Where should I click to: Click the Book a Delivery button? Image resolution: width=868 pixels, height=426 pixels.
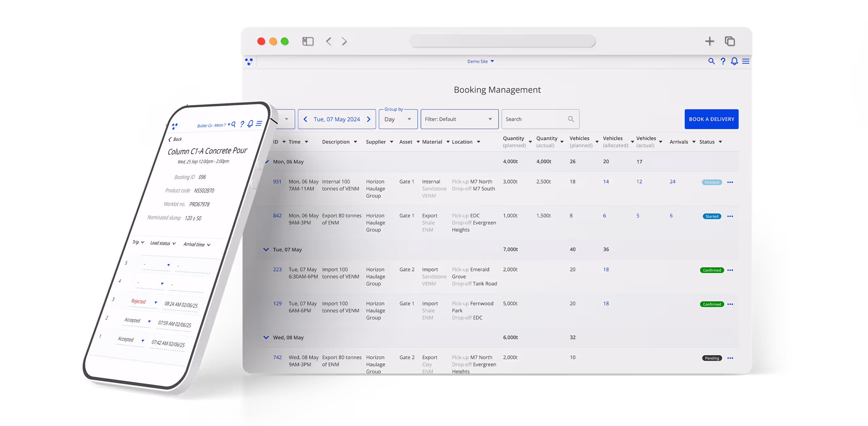711,119
